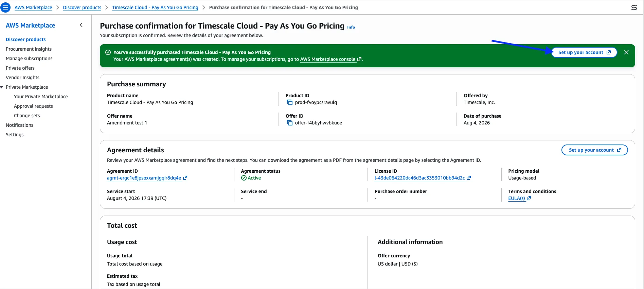Open Private offers in sidebar
644x289 pixels.
20,68
